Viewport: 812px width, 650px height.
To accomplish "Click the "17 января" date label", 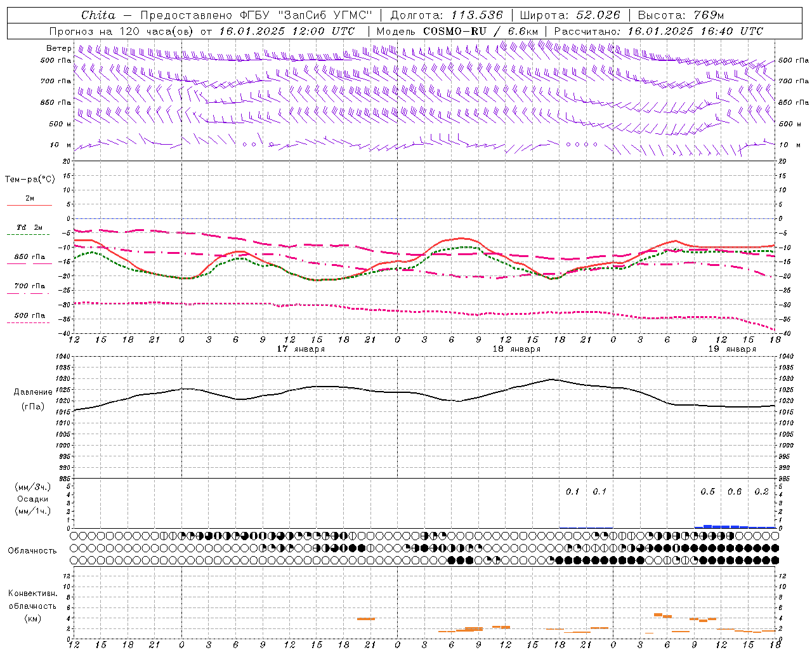I will (301, 349).
